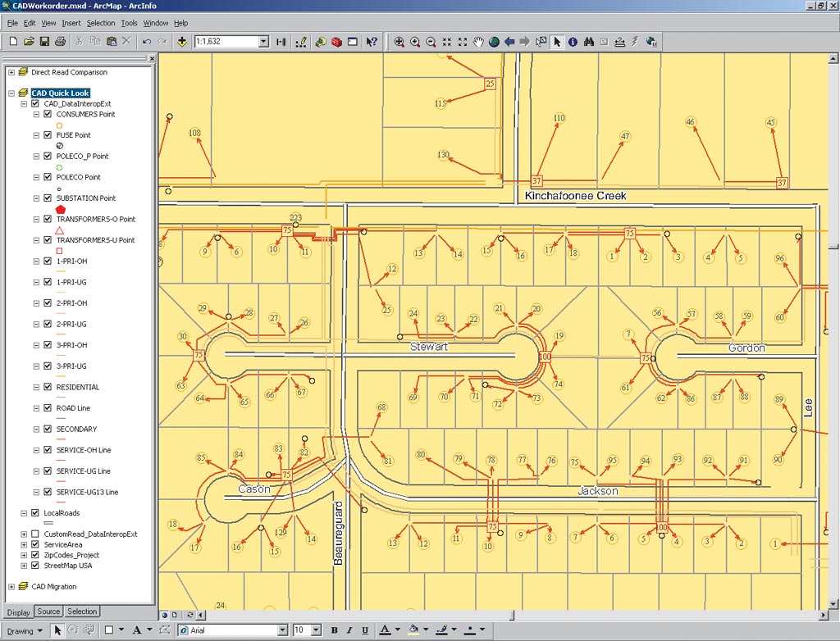
Task: Uncheck the SUBSTATION Point layer
Action: pos(47,198)
